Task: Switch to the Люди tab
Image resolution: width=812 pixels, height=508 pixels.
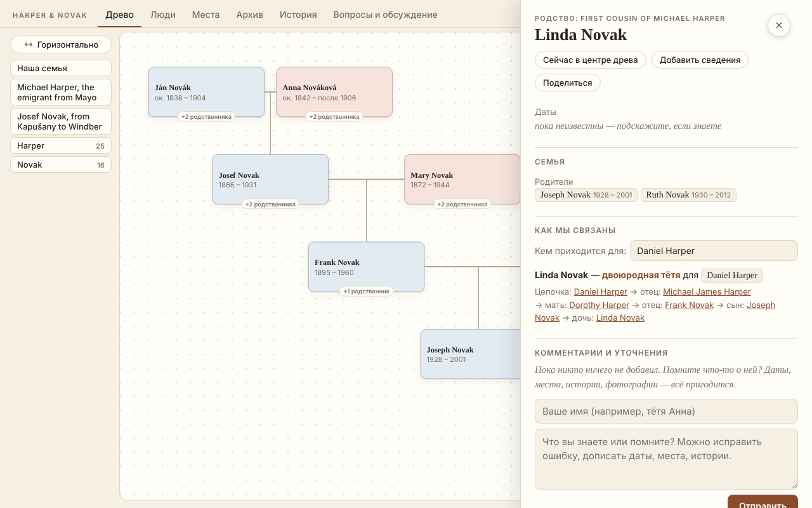Action: click(163, 15)
